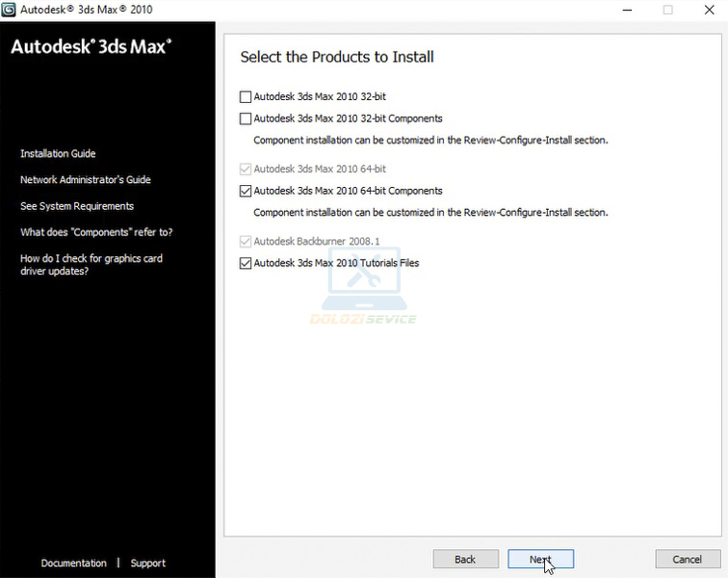Deselect the 3ds Max 2010 Tutorials Files
Viewport: 728px width, 578px height.
tap(246, 263)
